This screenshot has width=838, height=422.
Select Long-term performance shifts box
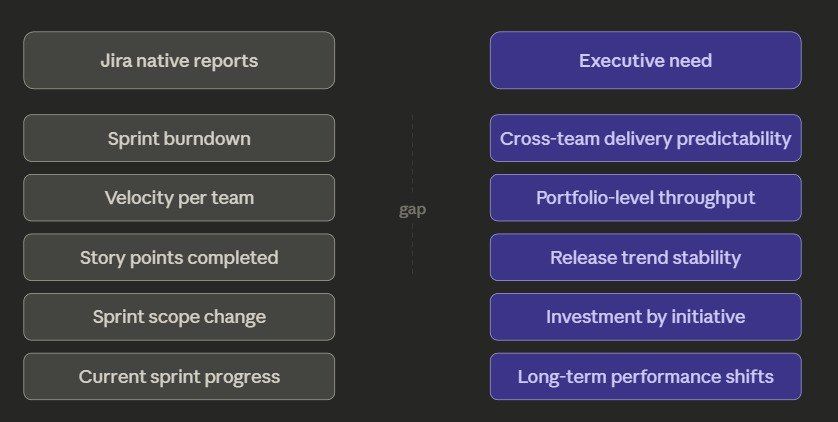[646, 377]
